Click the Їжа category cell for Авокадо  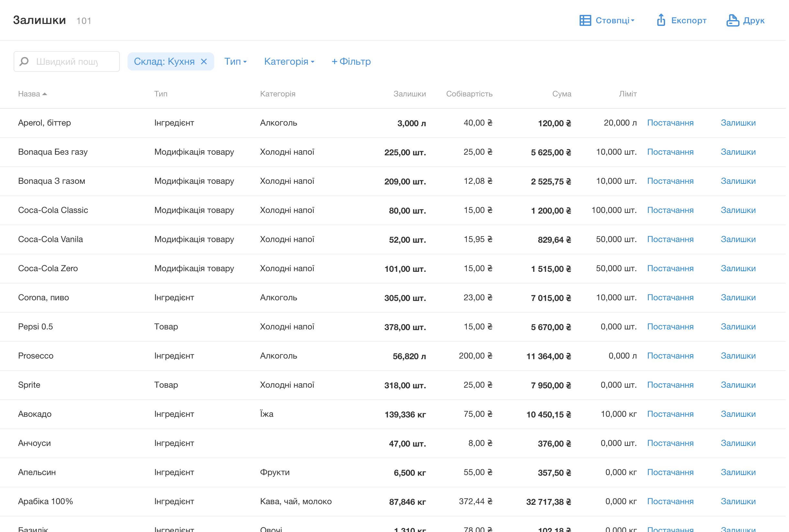point(267,414)
